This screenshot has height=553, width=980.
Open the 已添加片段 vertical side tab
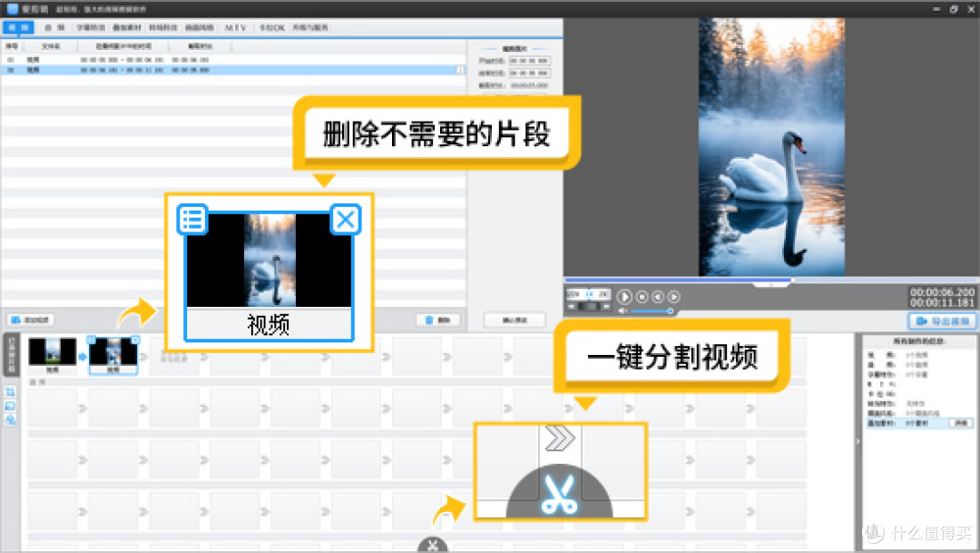[11, 355]
